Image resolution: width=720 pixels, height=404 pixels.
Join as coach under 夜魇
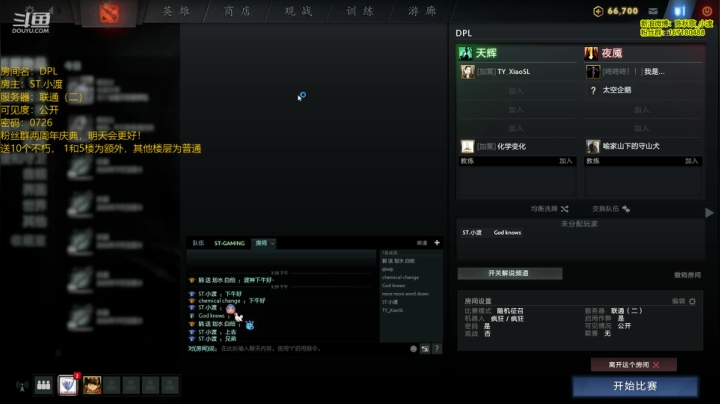tap(691, 161)
